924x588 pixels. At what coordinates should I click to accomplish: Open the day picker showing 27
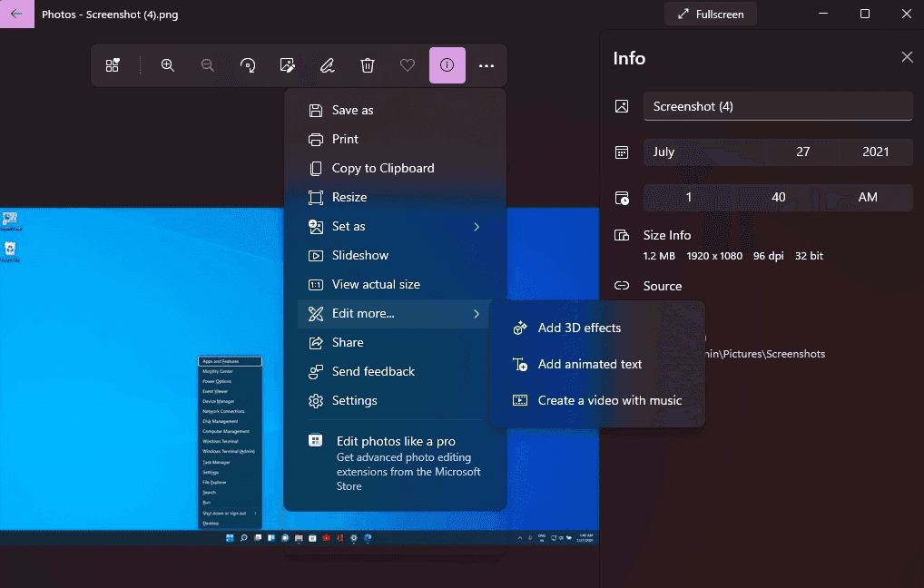coord(803,152)
